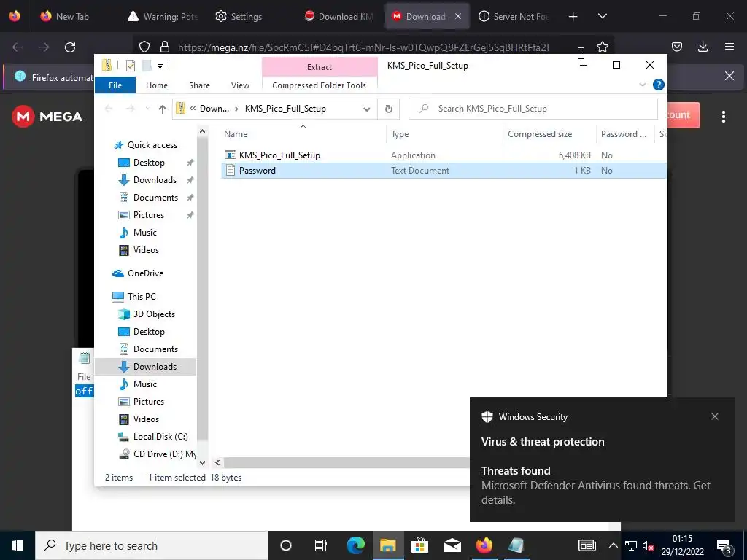Open Microsoft Store from taskbar

[419, 545]
